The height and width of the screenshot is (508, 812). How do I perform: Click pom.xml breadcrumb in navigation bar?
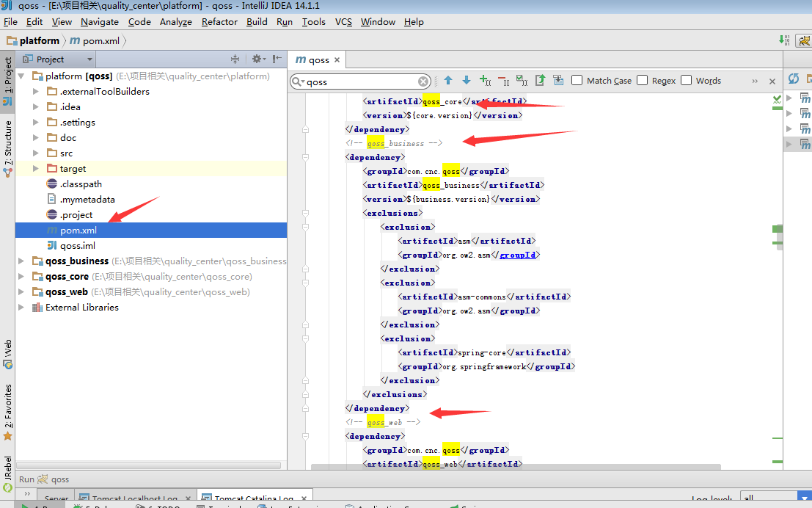[x=95, y=40]
